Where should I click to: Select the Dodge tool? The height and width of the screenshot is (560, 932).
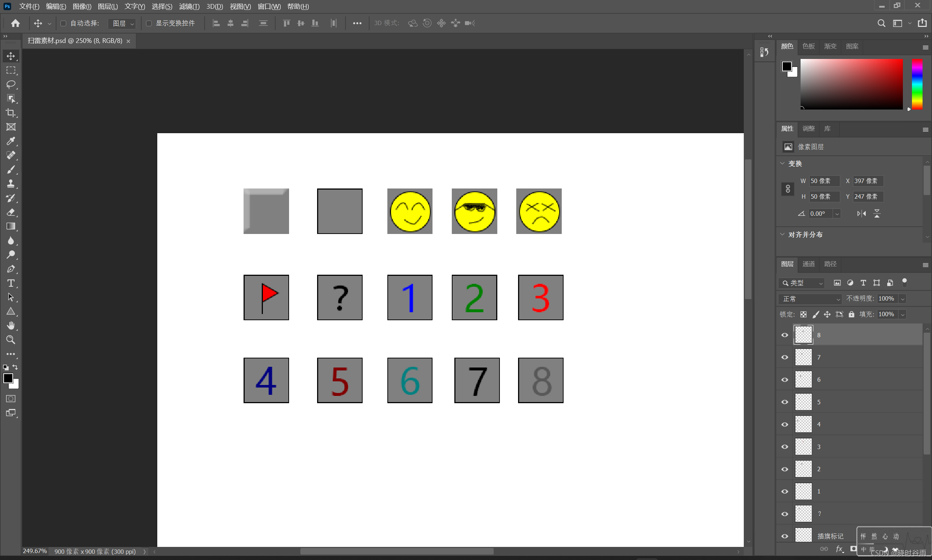pos(11,255)
